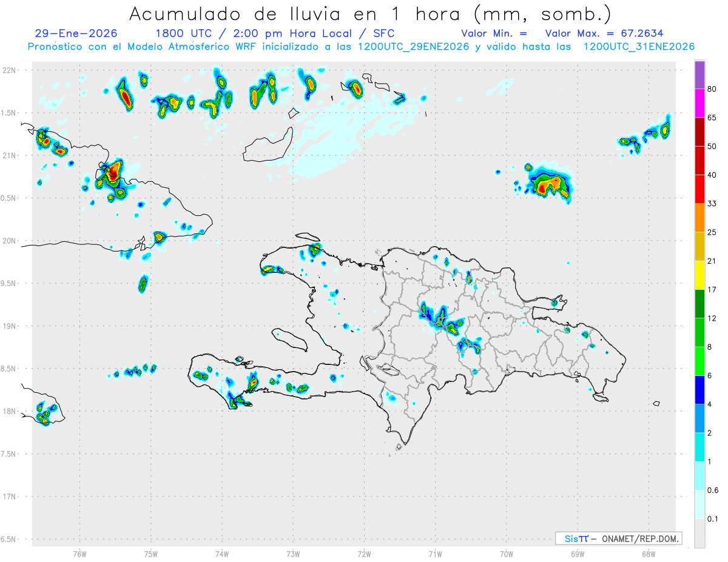Click the '25' value on the color scale
The width and height of the screenshot is (728, 562).
(x=712, y=232)
